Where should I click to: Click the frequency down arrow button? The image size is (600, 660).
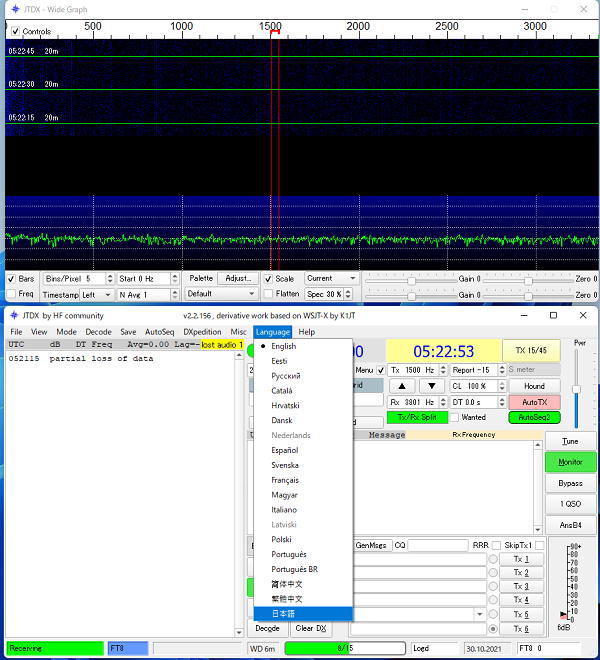[433, 386]
